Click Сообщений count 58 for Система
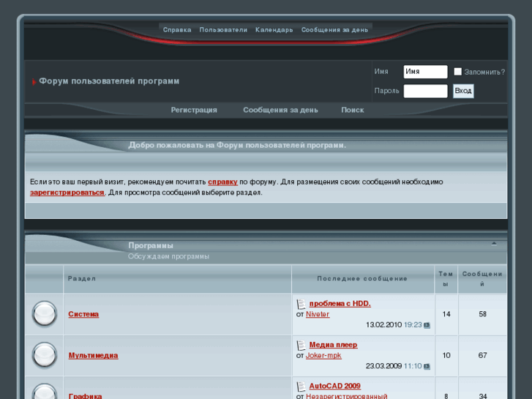 [x=482, y=314]
